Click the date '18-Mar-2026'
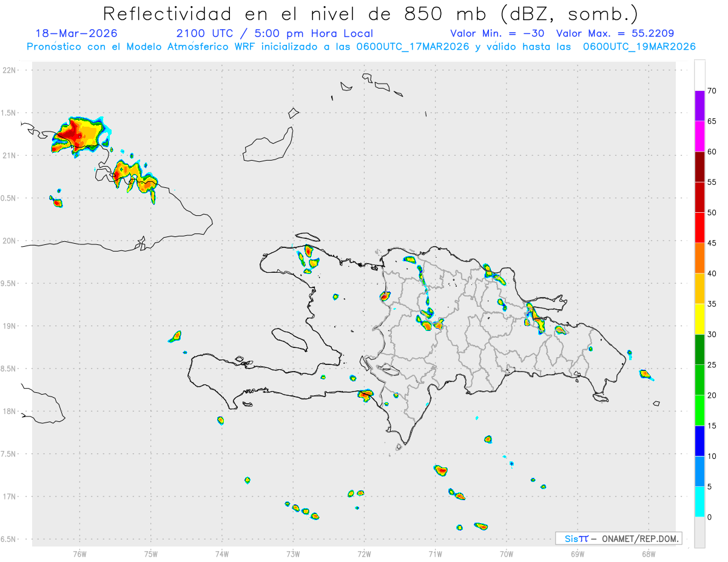This screenshot has width=728, height=562. point(76,33)
